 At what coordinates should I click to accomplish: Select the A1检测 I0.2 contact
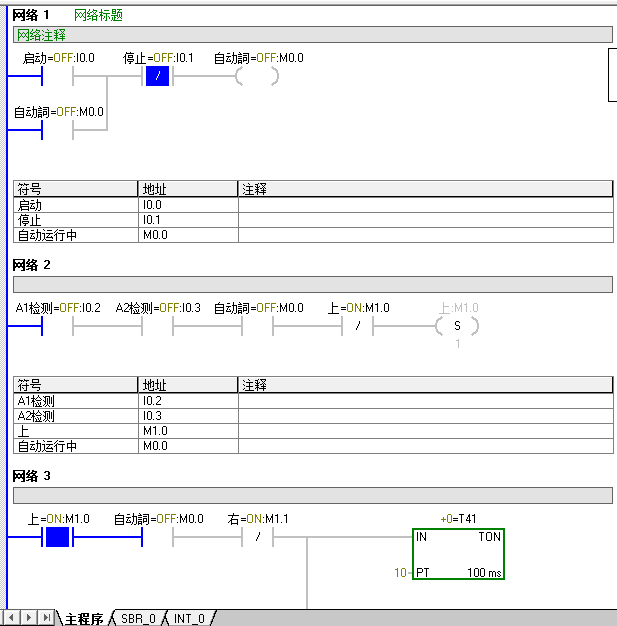(x=58, y=326)
